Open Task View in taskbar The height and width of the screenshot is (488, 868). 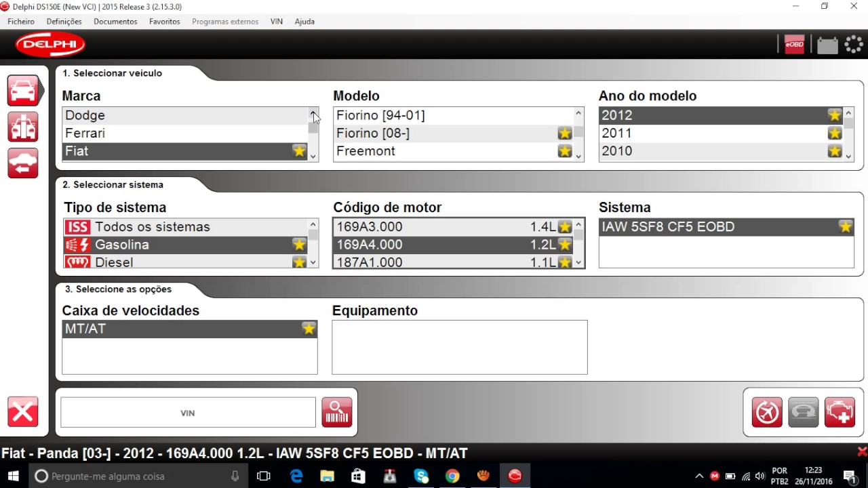(264, 476)
